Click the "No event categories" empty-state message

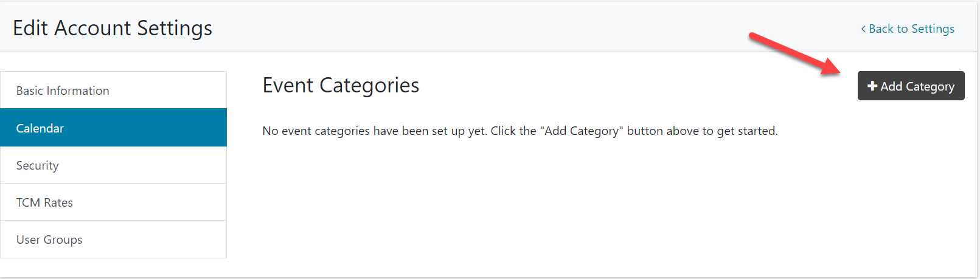coord(520,131)
